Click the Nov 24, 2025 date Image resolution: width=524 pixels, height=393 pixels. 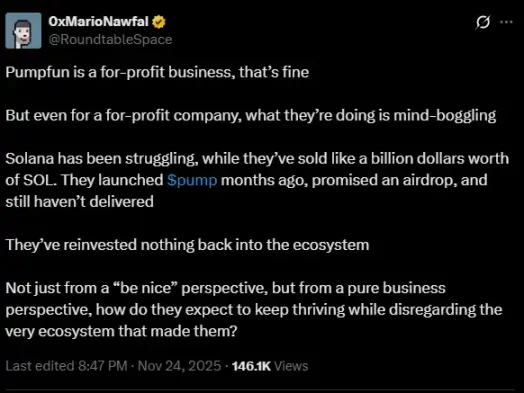(179, 366)
